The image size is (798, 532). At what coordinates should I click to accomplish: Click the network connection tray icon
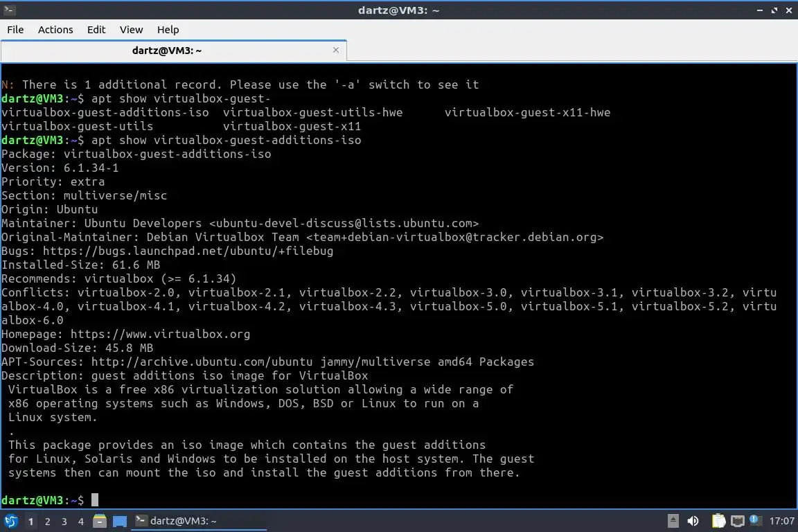(738, 521)
